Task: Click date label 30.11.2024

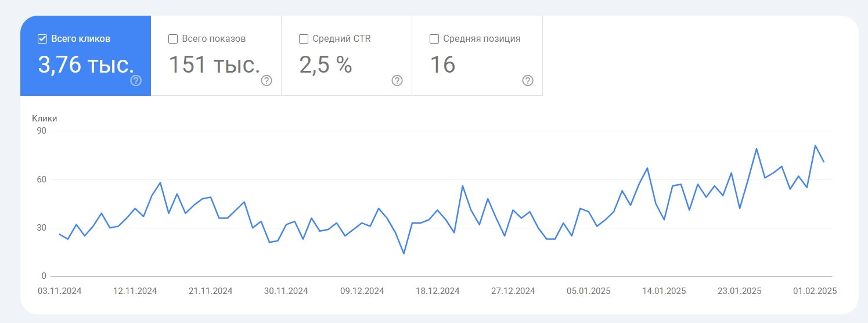Action: click(286, 291)
